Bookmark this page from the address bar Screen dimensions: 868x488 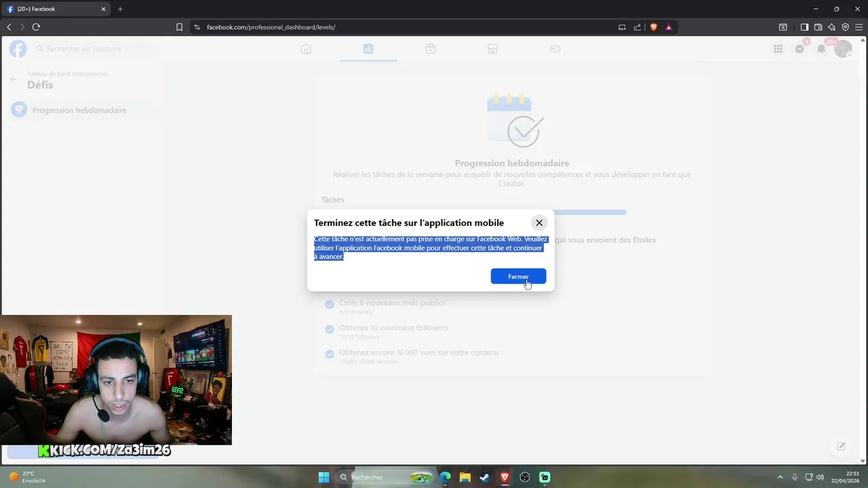click(x=179, y=27)
